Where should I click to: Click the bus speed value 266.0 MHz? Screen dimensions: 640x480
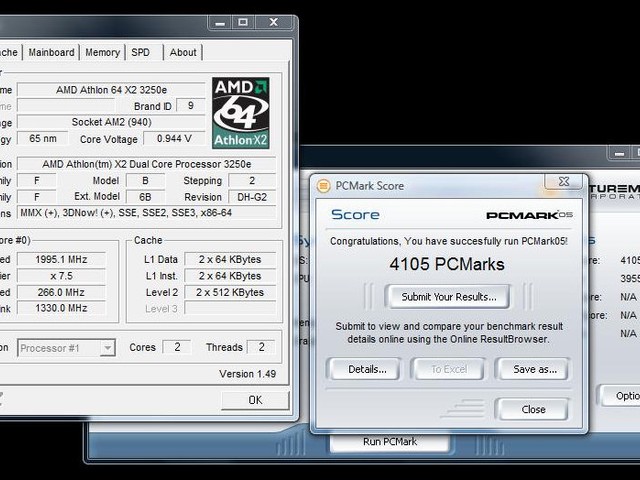[61, 292]
